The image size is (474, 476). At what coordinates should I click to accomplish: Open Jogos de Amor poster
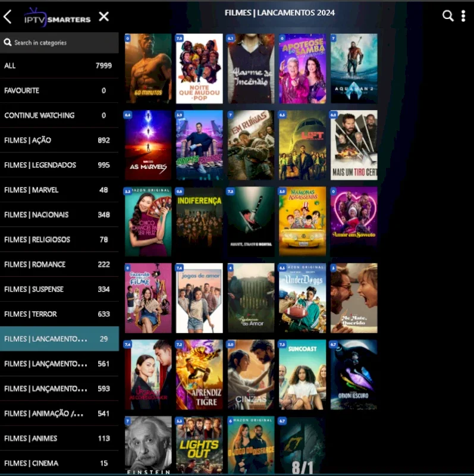[x=199, y=298]
